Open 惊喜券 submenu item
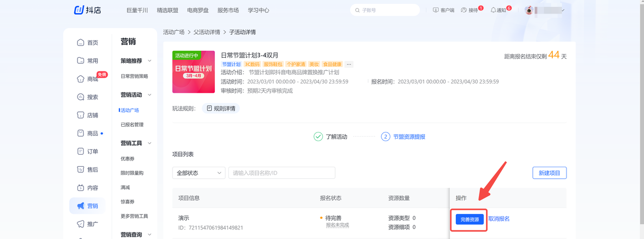The image size is (644, 239). tap(127, 202)
